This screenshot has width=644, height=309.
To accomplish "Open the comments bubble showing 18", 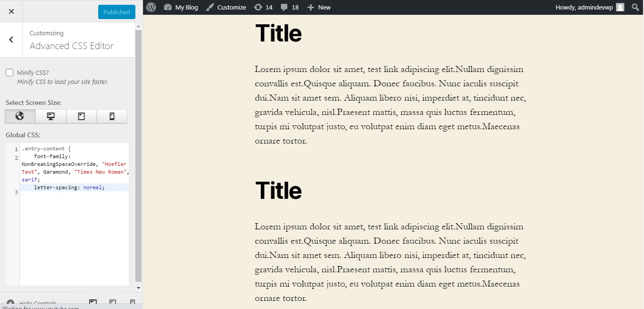I will [x=290, y=7].
